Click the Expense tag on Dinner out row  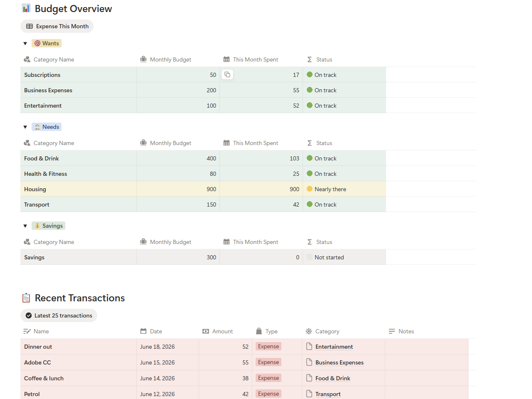[268, 346]
